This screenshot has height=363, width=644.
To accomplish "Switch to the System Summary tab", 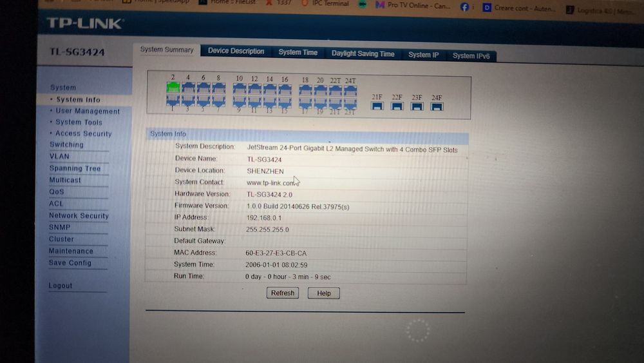I will click(x=167, y=50).
